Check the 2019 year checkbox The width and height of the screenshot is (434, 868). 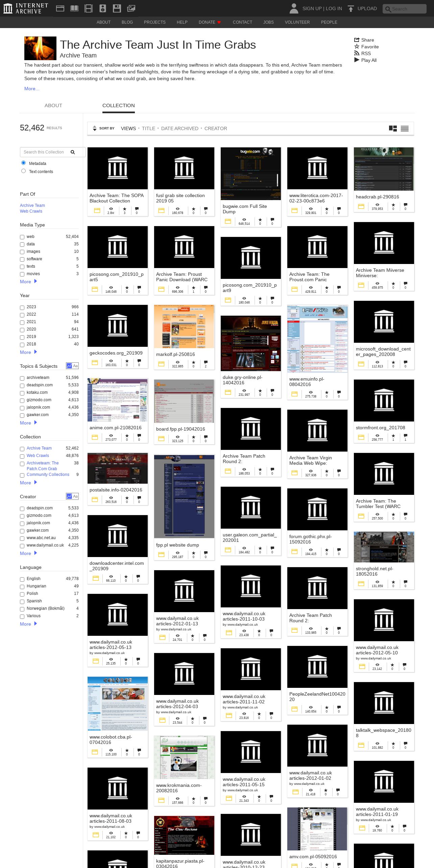[22, 337]
